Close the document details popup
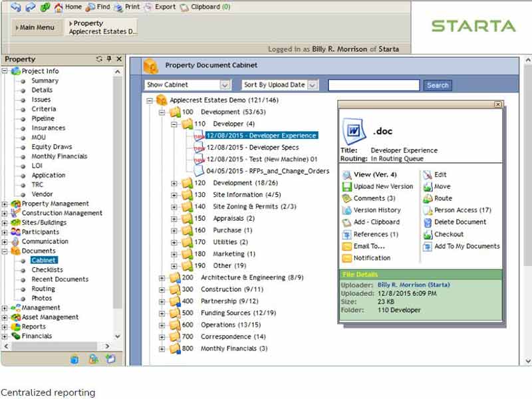Screen dimensions: 532x399 tap(498, 104)
